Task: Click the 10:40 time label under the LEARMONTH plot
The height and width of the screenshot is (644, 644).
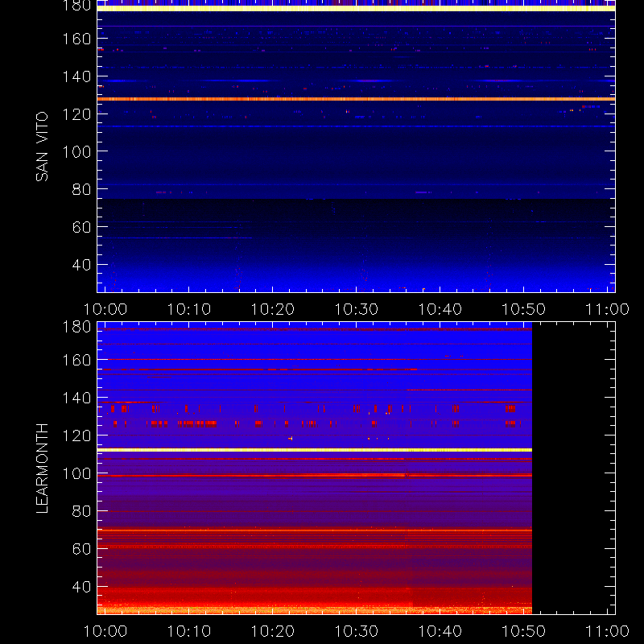Action: [440, 631]
